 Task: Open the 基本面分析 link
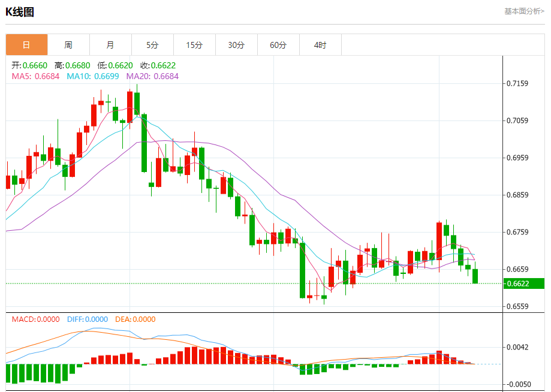[x=524, y=11]
